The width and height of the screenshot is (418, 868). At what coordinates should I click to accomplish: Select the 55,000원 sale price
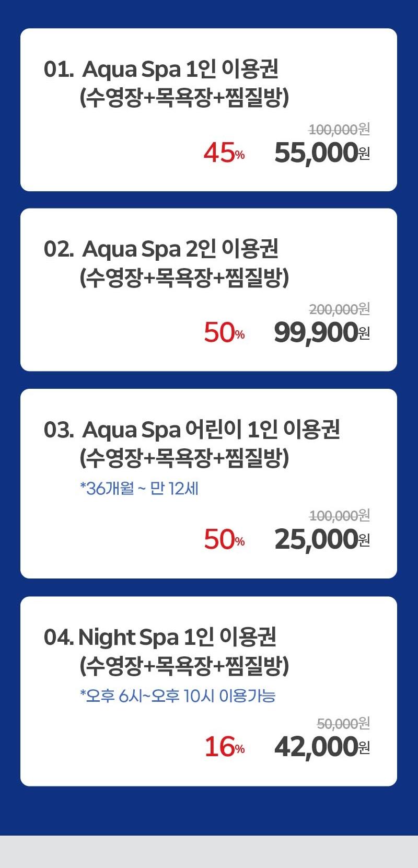pos(322,153)
